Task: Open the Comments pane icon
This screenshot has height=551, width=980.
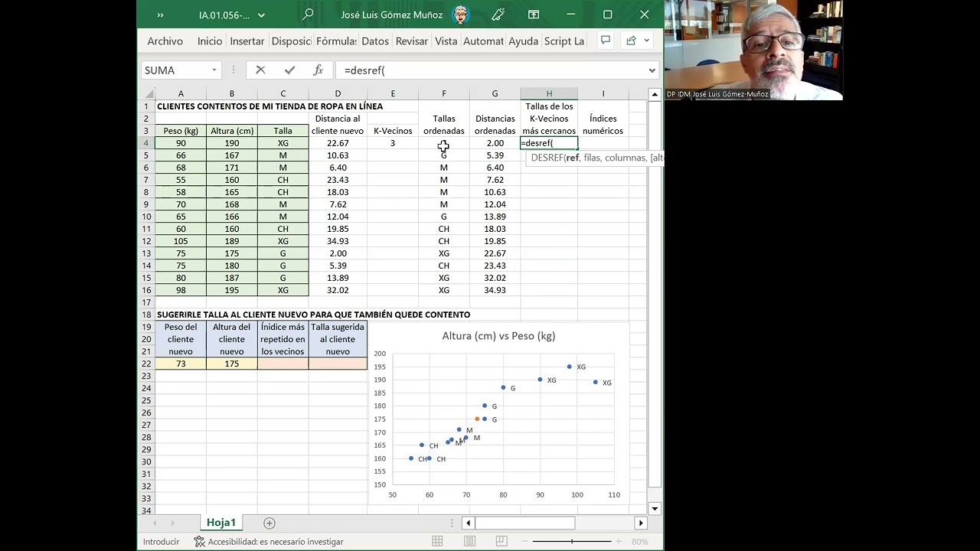Action: 606,41
